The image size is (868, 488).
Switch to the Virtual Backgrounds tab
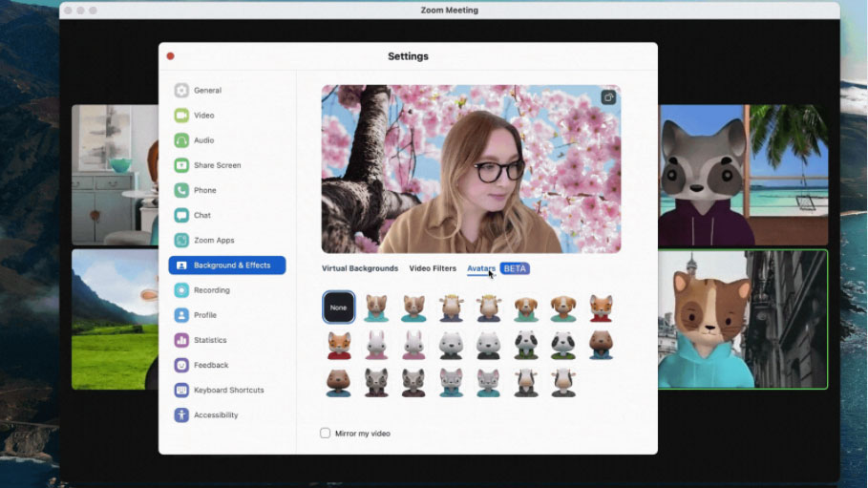coord(360,268)
